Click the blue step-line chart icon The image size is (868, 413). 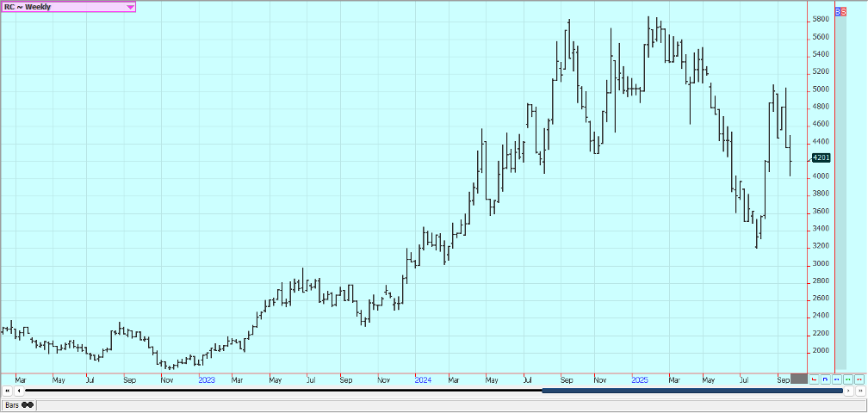pyautogui.click(x=826, y=379)
